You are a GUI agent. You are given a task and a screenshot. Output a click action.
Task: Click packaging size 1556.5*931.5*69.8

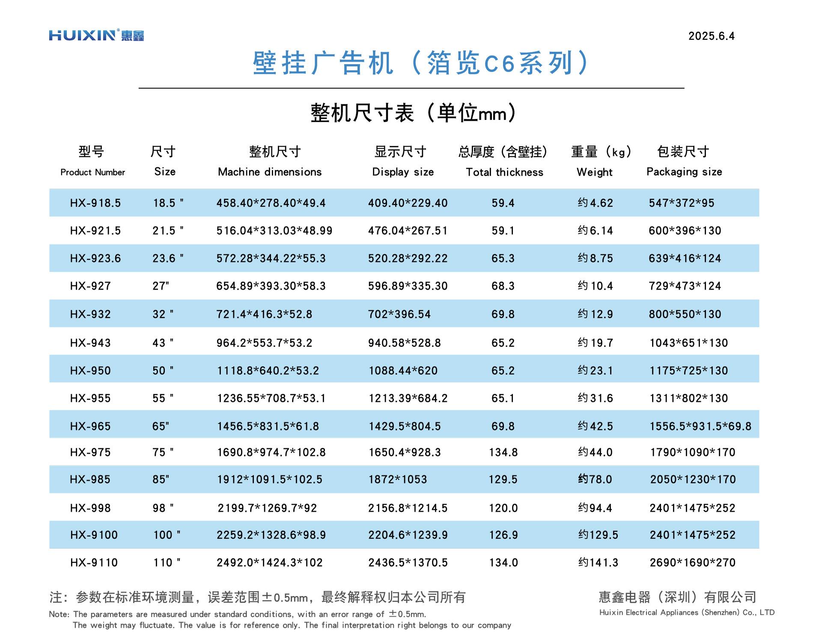pos(700,426)
